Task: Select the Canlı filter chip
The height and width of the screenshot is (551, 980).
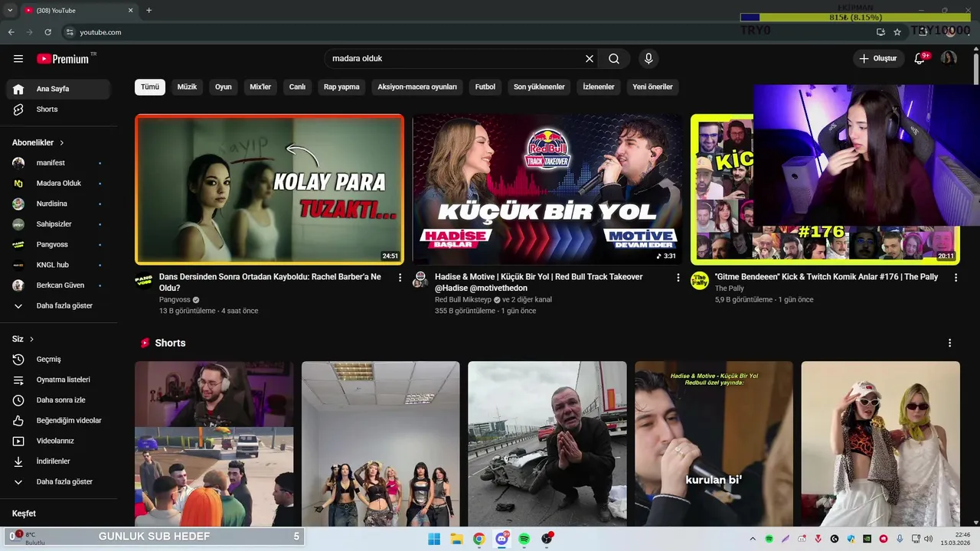Action: click(297, 87)
